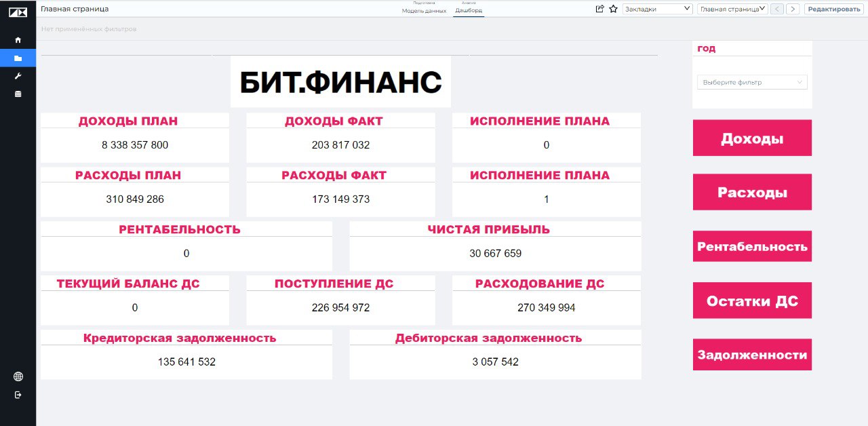
Task: Click the ПОСТУПЛЕНИЕ ДС heading
Action: pyautogui.click(x=334, y=284)
